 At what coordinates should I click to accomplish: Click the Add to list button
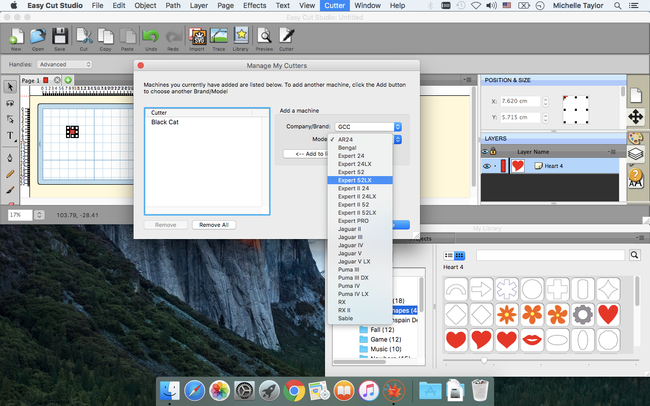[x=306, y=154]
